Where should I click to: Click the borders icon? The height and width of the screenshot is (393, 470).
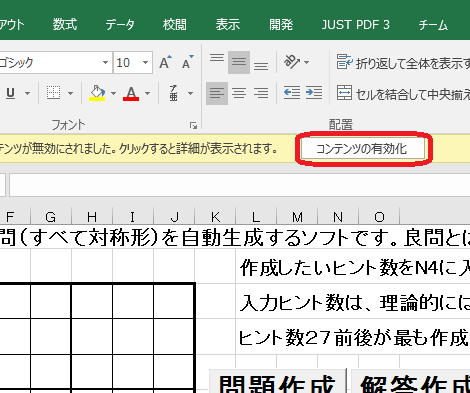point(53,93)
